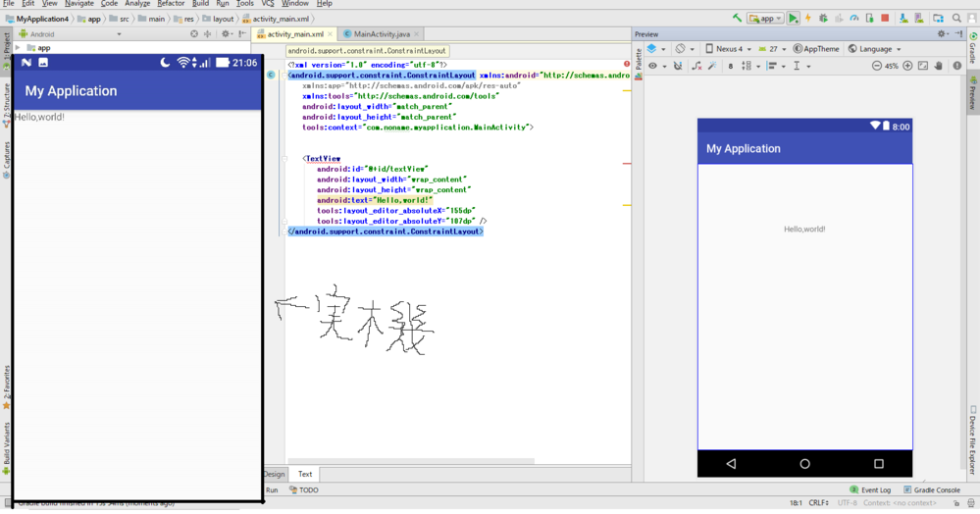
Task: Open the search everywhere magnifier
Action: coord(956,19)
